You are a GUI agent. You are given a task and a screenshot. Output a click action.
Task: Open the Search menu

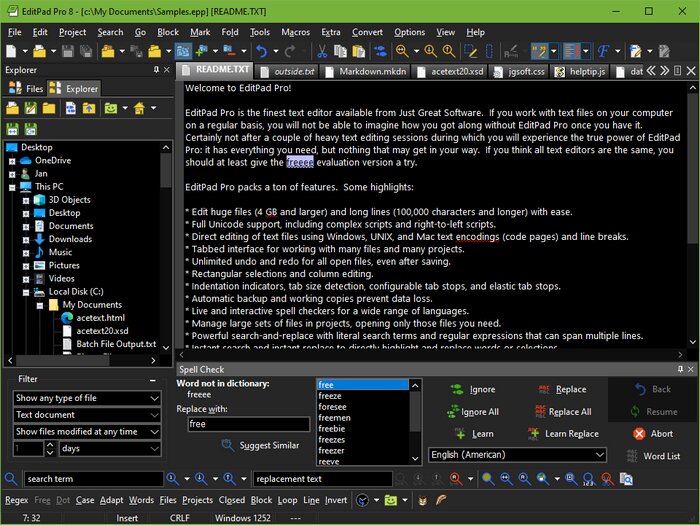point(110,32)
